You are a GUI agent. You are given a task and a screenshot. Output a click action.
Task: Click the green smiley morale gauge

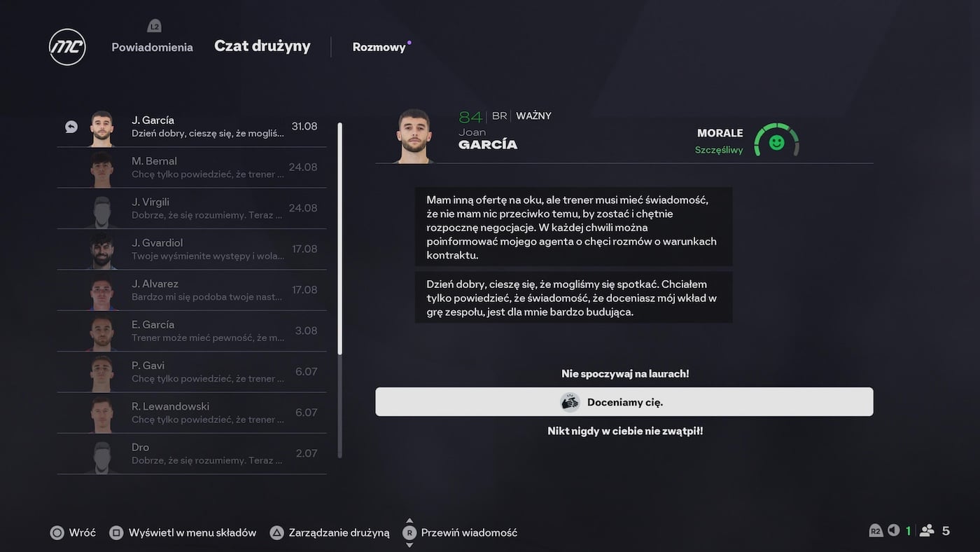click(776, 142)
